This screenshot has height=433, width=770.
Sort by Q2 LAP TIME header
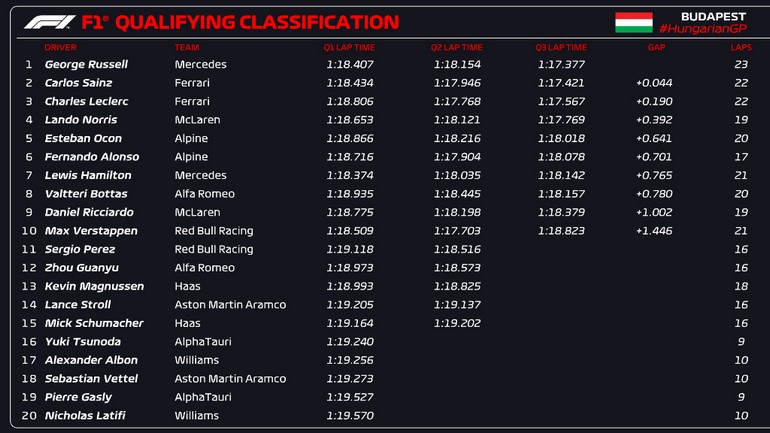pyautogui.click(x=457, y=47)
